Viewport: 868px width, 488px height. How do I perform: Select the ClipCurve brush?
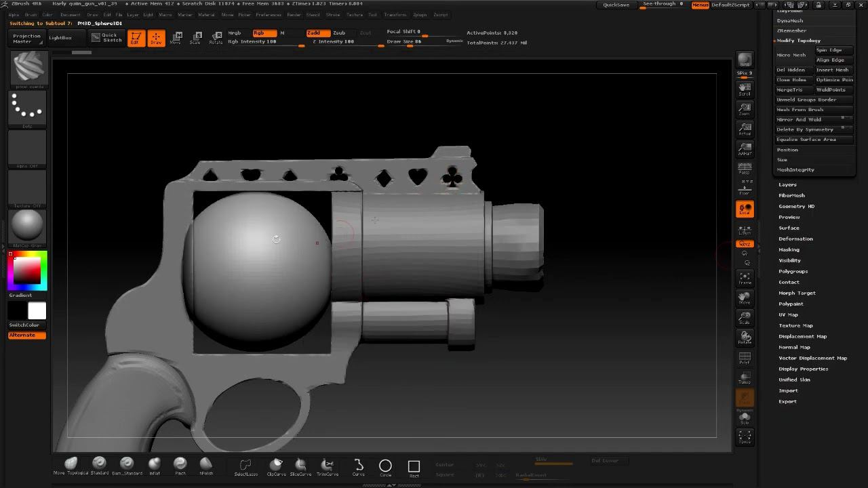point(276,466)
